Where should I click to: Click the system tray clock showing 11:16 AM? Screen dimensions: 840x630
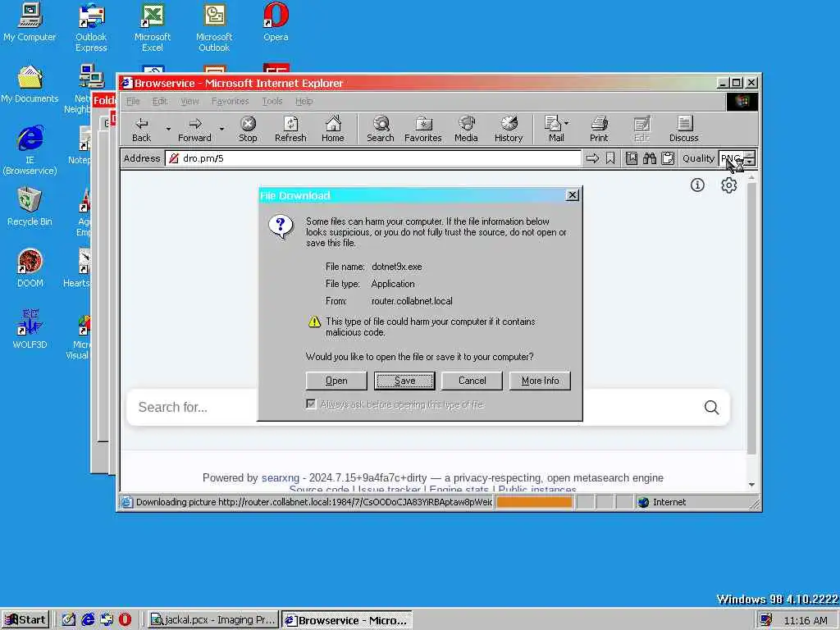(806, 620)
